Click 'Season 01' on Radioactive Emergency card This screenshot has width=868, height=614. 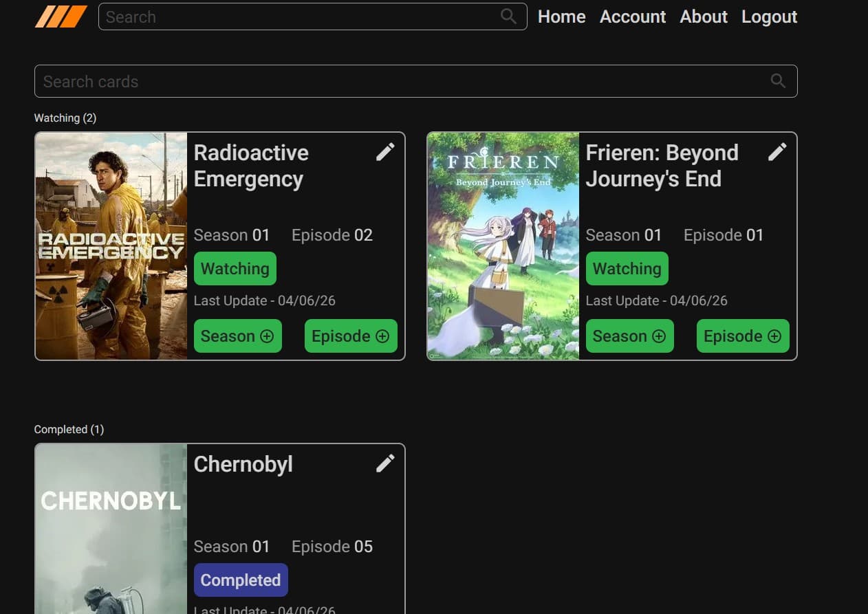pyautogui.click(x=232, y=235)
